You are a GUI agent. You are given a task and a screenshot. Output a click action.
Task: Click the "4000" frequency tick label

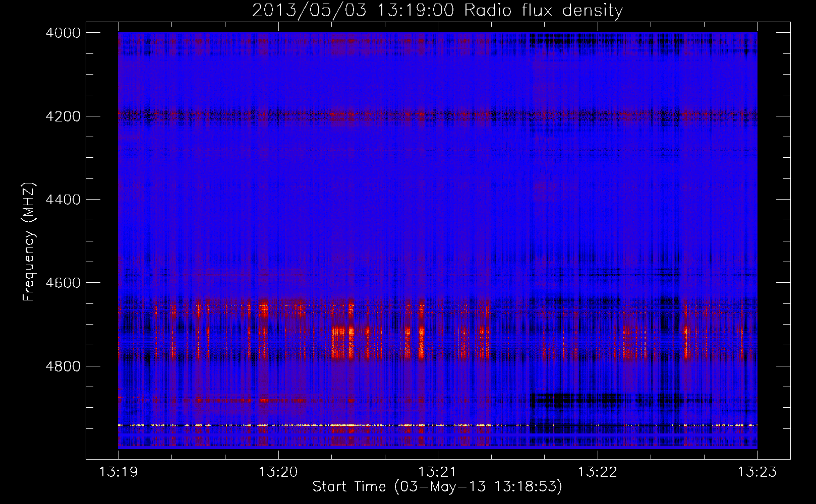click(x=63, y=33)
